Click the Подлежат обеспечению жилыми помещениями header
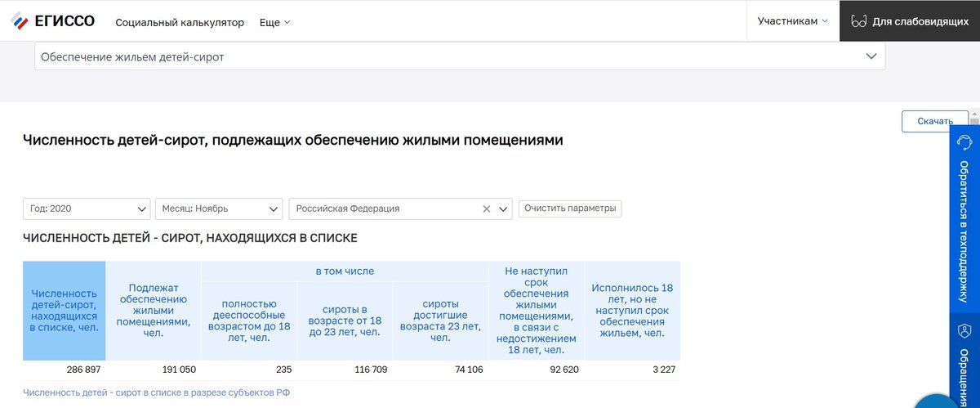The height and width of the screenshot is (408, 980). 154,311
